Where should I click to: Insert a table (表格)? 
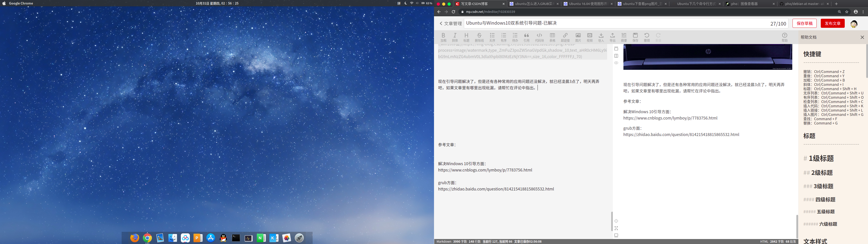click(552, 37)
